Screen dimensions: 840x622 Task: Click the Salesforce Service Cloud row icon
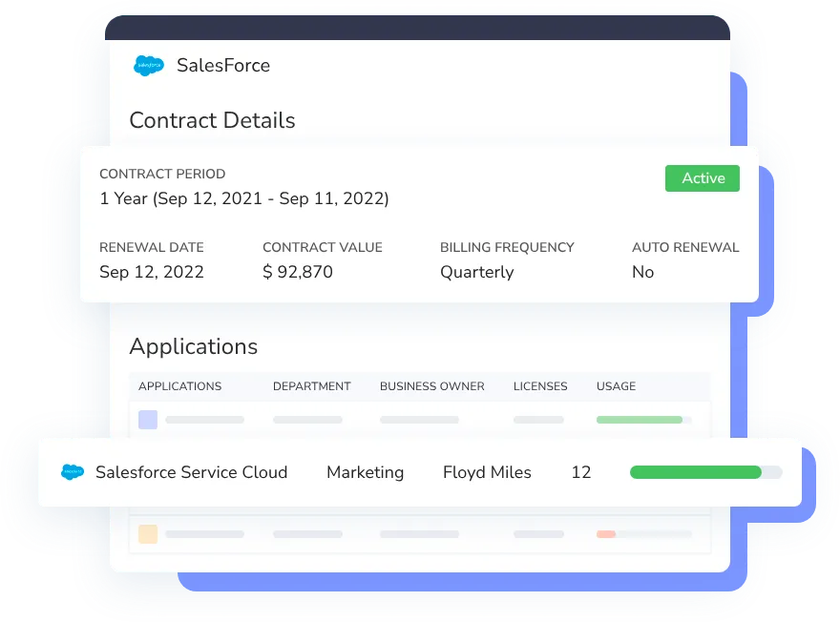(x=73, y=471)
